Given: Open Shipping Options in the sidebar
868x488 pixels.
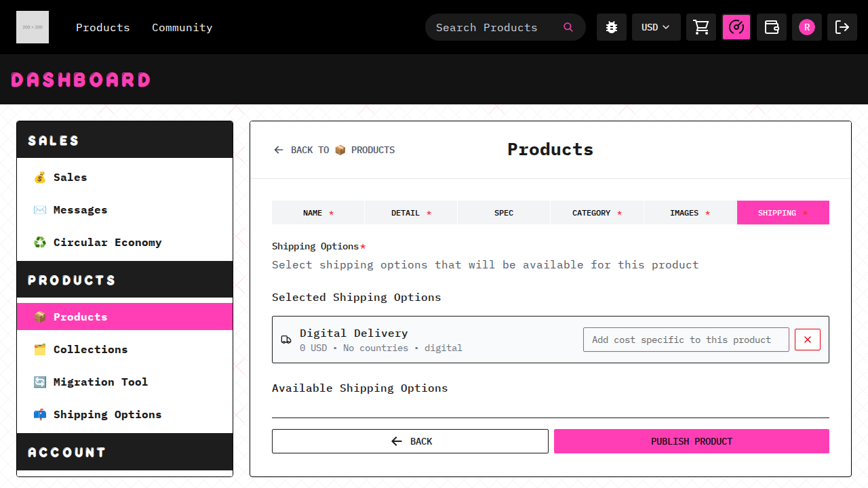Looking at the screenshot, I should coord(125,415).
